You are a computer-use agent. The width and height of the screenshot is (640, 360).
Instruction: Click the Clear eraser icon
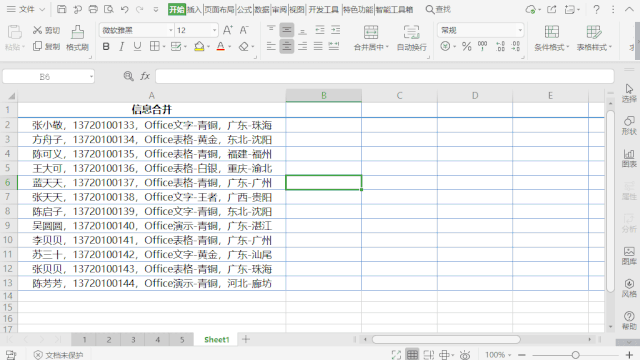tap(244, 47)
